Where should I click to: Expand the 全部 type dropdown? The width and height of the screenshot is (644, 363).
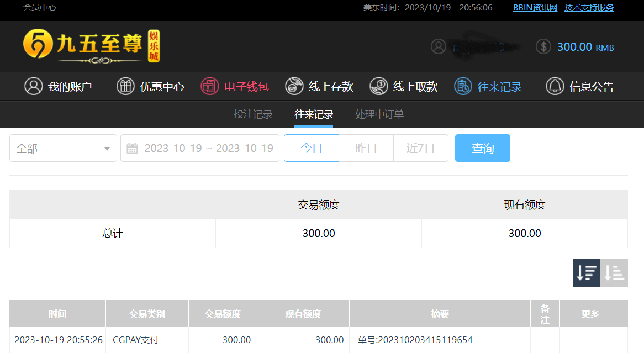64,148
